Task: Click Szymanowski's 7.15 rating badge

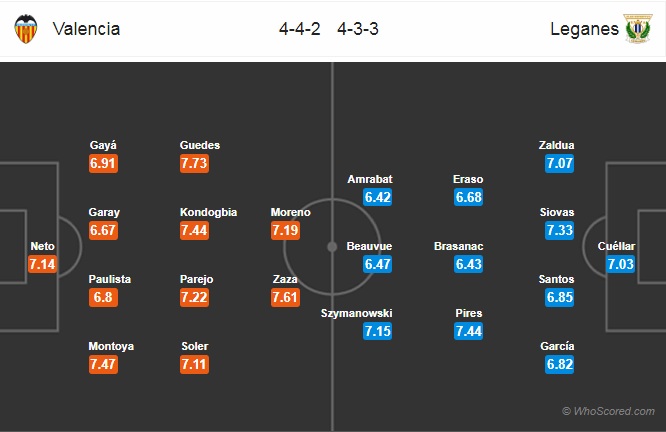Action: click(378, 331)
